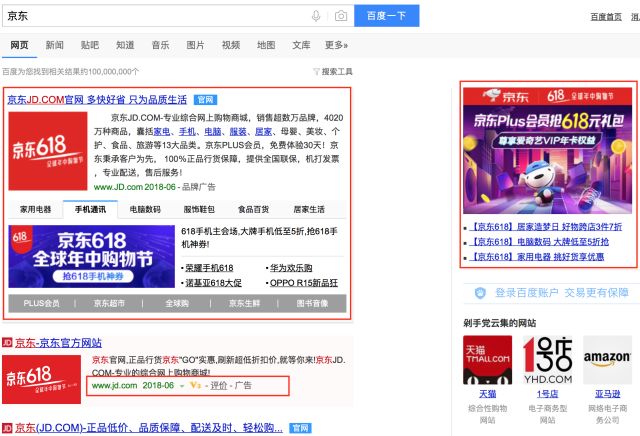Open the 电脑 link in description
Screen dimensions: 640x436
(x=213, y=131)
